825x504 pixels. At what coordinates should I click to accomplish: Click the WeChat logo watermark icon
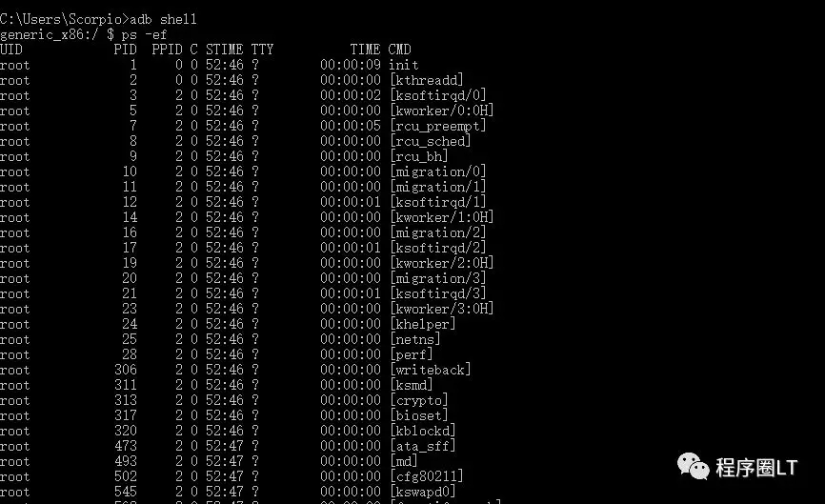click(693, 466)
